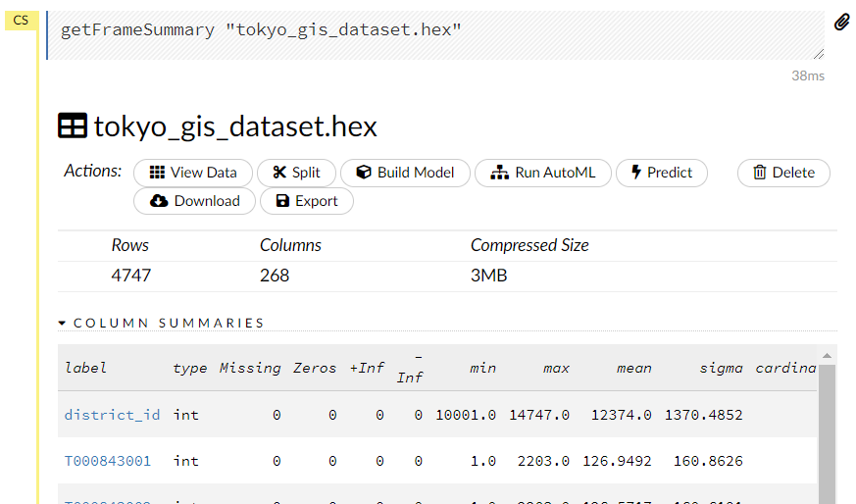Launch Run AutoML from the actions row
Viewport: 856px width, 504px height.
[x=543, y=173]
